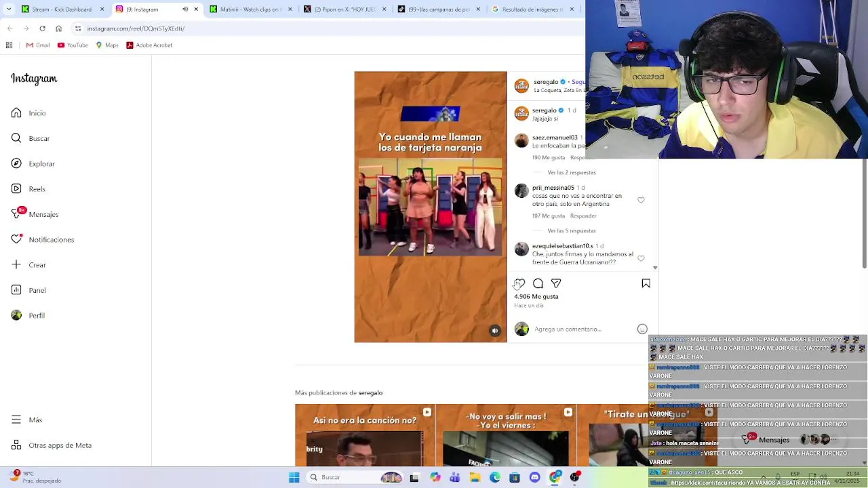Viewport: 868px width, 488px height.
Task: Open Instagram Inicio home icon
Action: click(16, 113)
